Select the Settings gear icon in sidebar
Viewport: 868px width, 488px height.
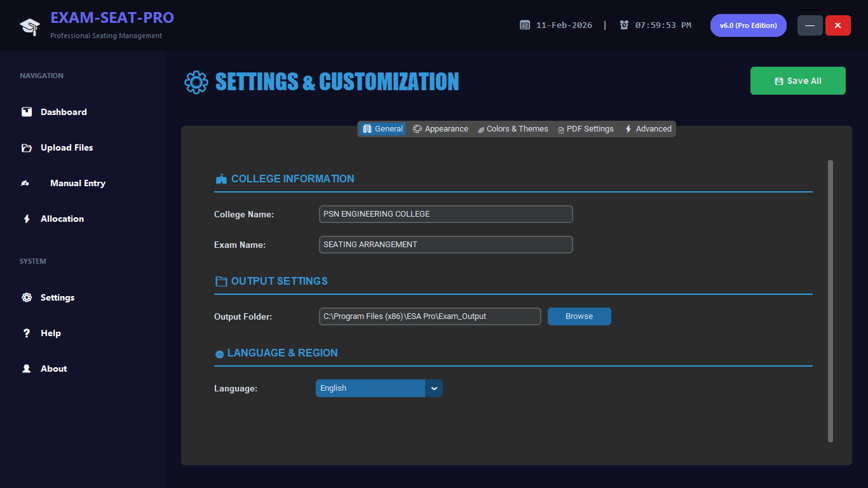27,297
